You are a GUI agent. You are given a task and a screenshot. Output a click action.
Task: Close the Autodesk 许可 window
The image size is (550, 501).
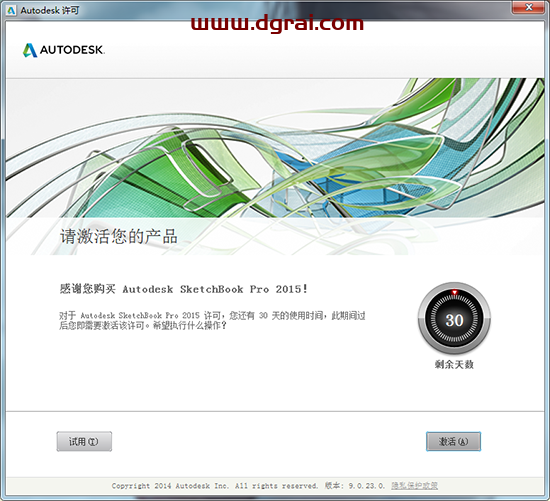pyautogui.click(x=529, y=7)
